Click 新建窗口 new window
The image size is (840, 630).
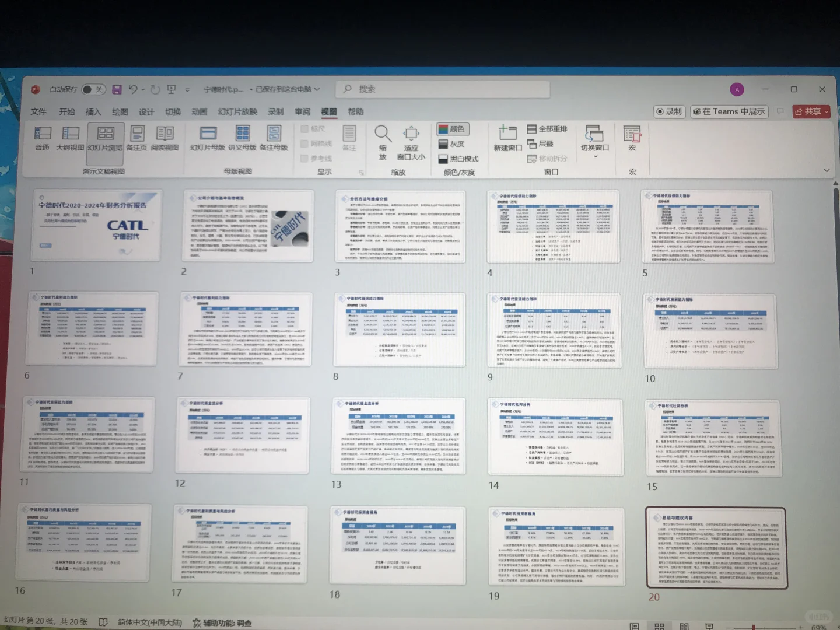(508, 139)
